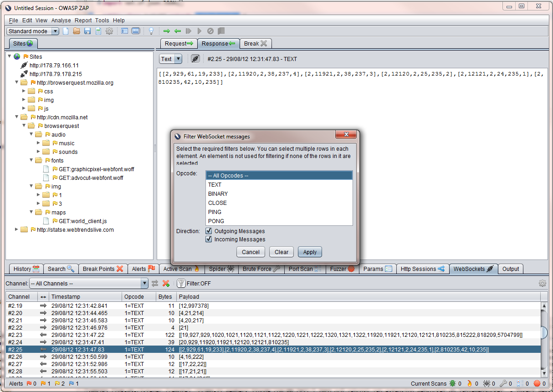Open the All Channels dropdown
The width and height of the screenshot is (553, 392).
tap(88, 283)
